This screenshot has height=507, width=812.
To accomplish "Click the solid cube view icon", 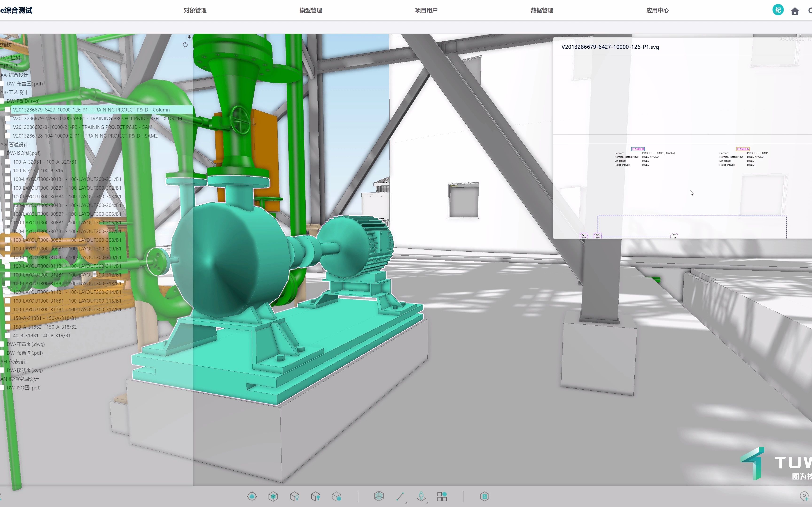I will pyautogui.click(x=273, y=496).
